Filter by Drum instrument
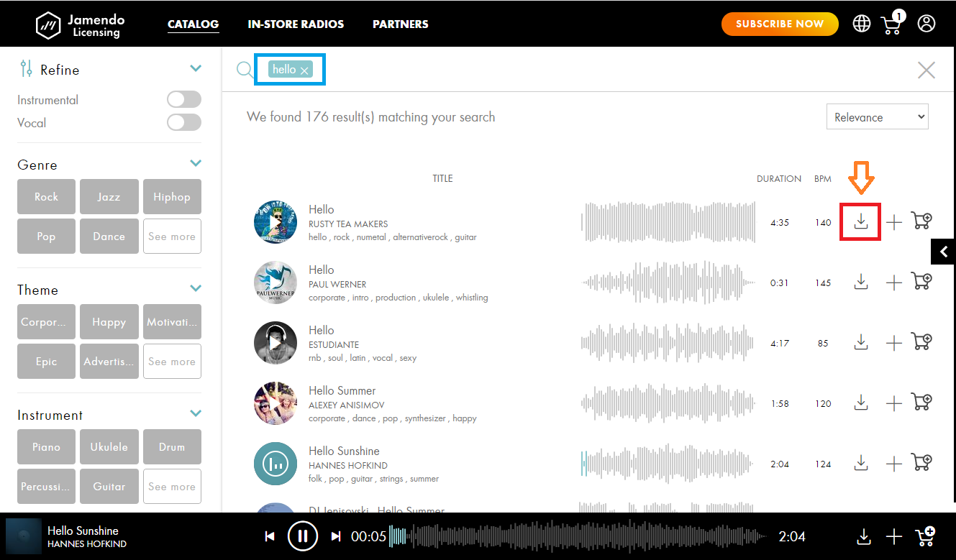The height and width of the screenshot is (560, 956). click(172, 447)
